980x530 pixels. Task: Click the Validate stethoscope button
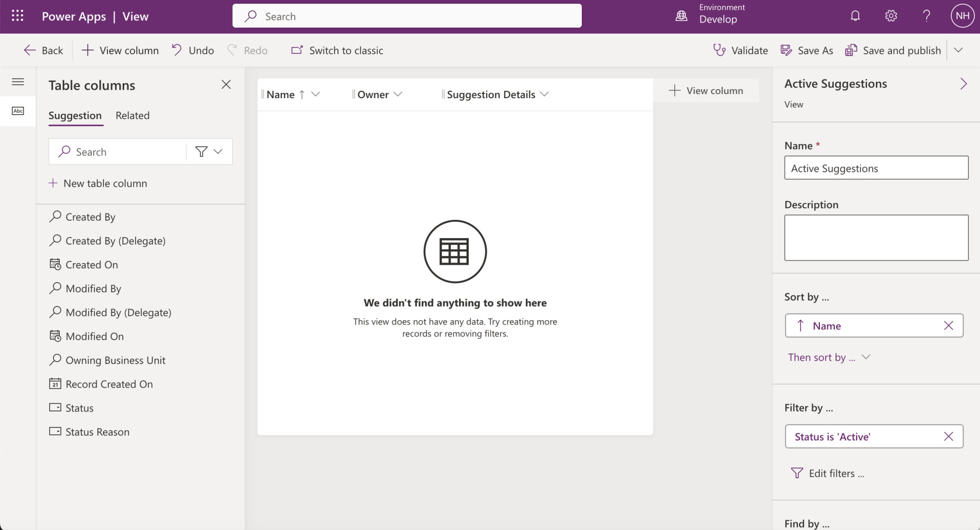740,50
